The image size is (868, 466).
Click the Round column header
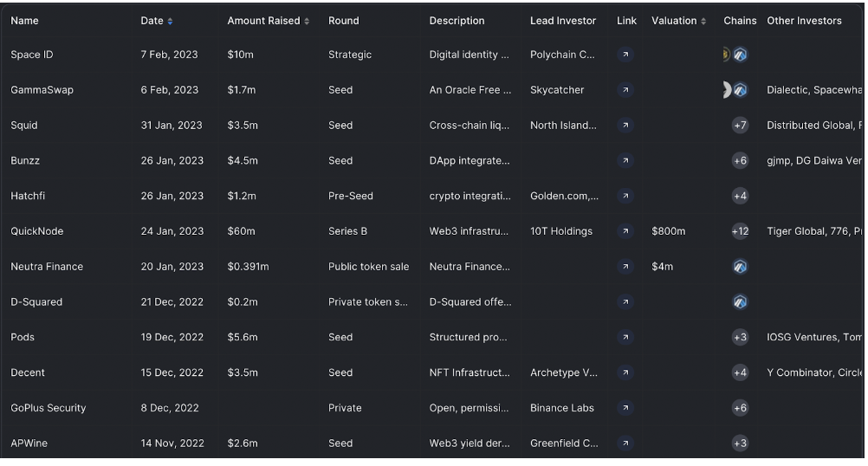click(x=343, y=21)
